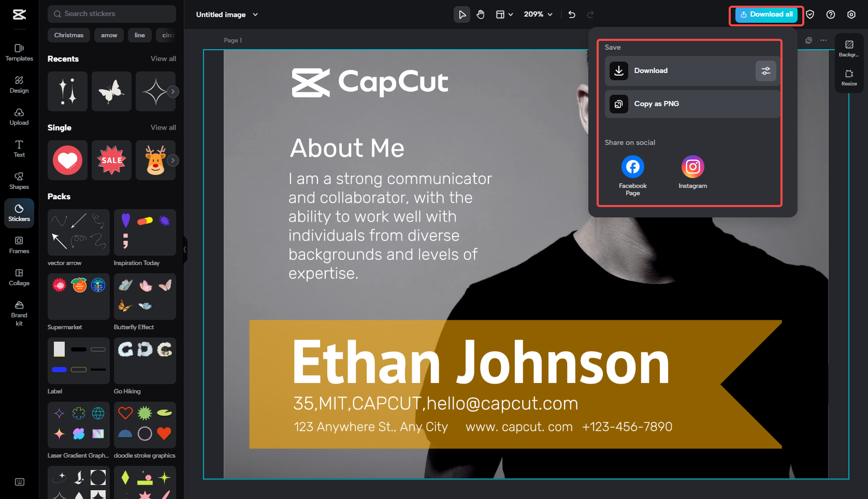Add the white butterfly recent sticker
The width and height of the screenshot is (868, 499).
click(x=111, y=92)
